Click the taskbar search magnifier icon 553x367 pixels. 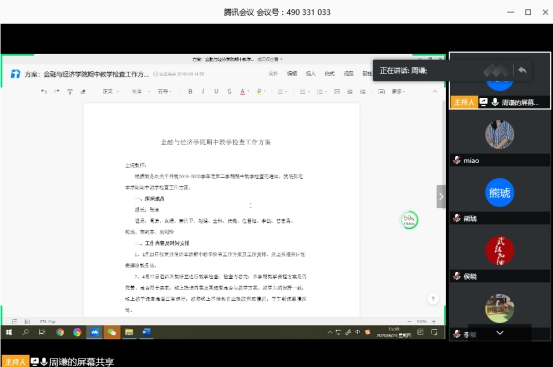click(x=25, y=332)
